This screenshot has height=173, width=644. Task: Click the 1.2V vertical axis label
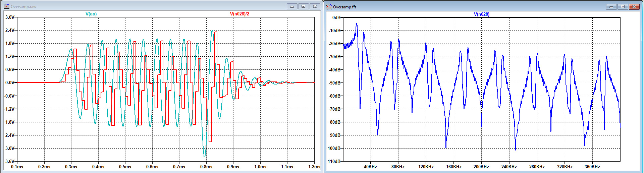click(x=10, y=56)
